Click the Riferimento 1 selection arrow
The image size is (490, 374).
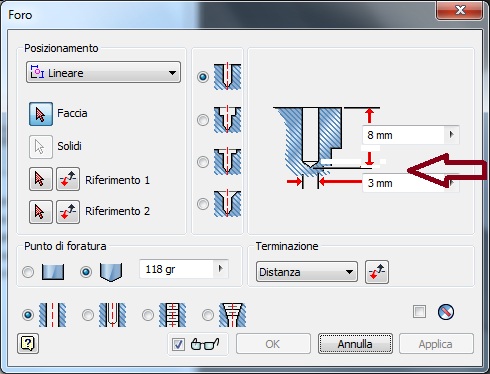[41, 179]
